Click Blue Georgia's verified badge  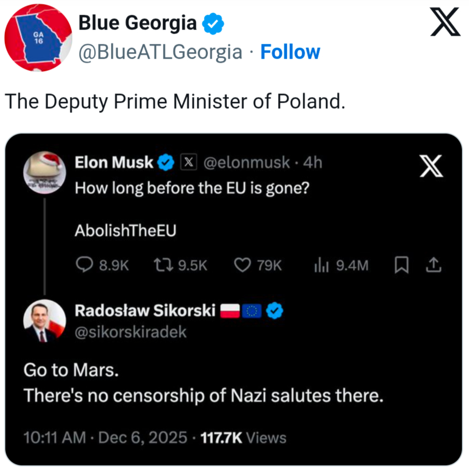(x=213, y=25)
